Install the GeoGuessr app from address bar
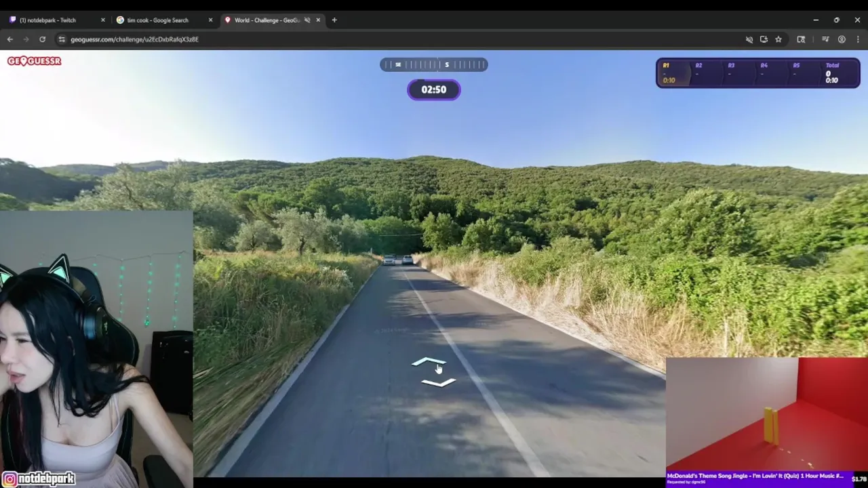This screenshot has width=868, height=488. pos(764,39)
